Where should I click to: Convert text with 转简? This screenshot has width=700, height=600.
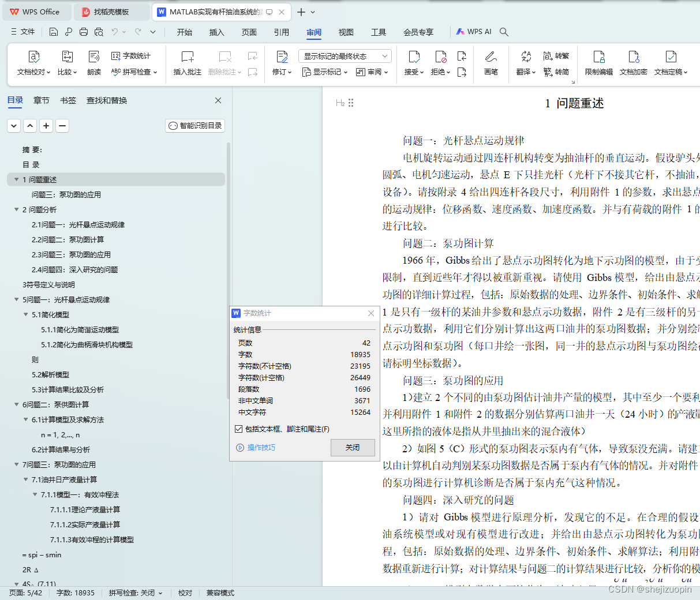(x=556, y=72)
